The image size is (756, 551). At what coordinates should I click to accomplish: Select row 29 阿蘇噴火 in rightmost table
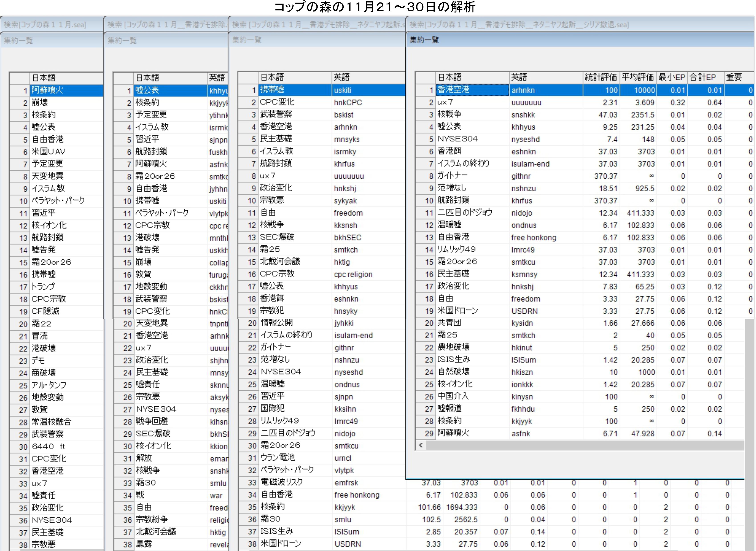pyautogui.click(x=453, y=433)
